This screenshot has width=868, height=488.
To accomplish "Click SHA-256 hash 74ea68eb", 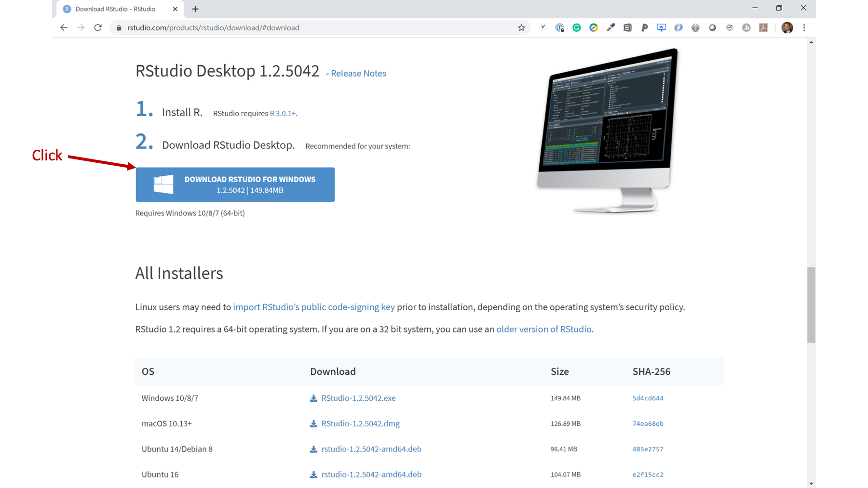I will [x=648, y=423].
